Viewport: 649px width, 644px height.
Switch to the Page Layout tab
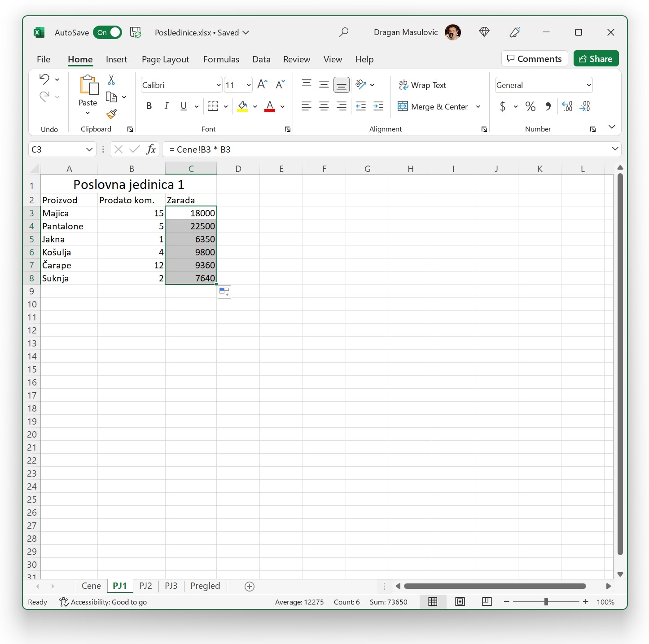point(165,59)
